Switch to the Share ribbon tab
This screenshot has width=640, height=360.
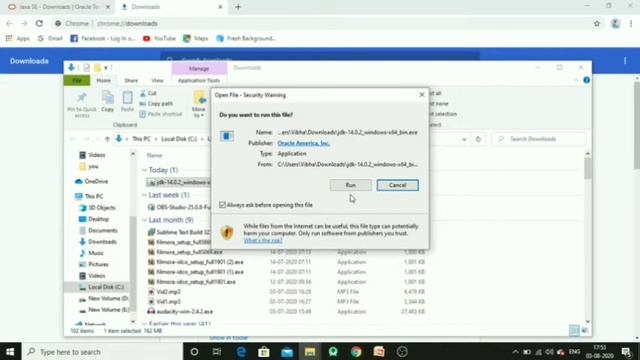pos(131,80)
